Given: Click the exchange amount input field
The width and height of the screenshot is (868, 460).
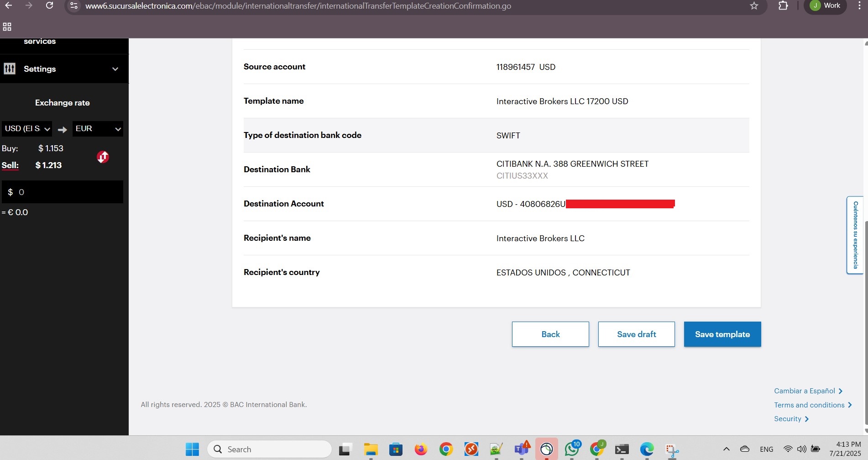Looking at the screenshot, I should pyautogui.click(x=63, y=192).
